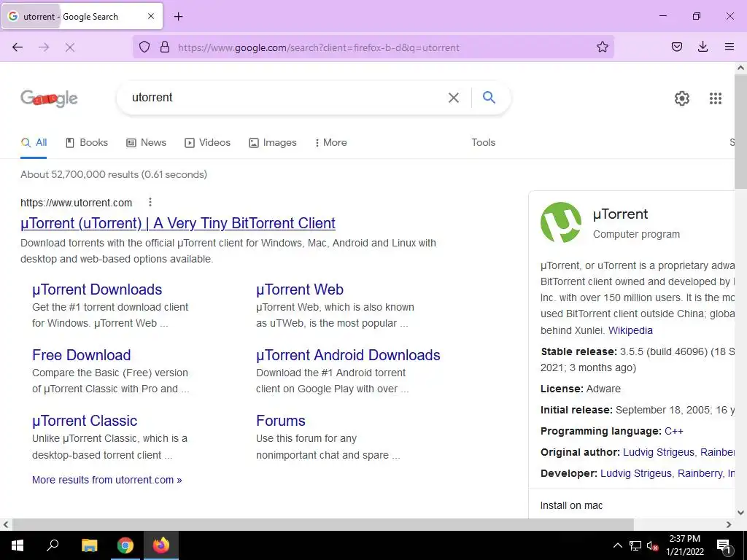
Task: Click the horizontal scrollbar left arrow
Action: tap(6, 524)
